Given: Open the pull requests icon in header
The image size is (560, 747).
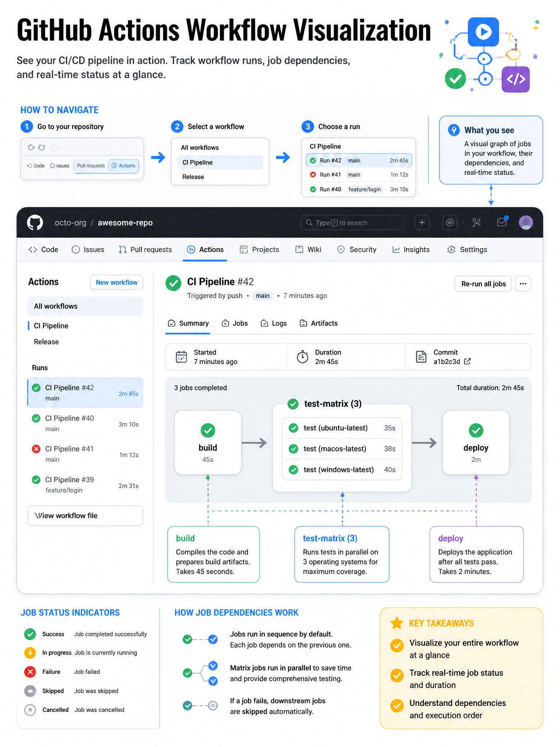Looking at the screenshot, I should coord(476,222).
